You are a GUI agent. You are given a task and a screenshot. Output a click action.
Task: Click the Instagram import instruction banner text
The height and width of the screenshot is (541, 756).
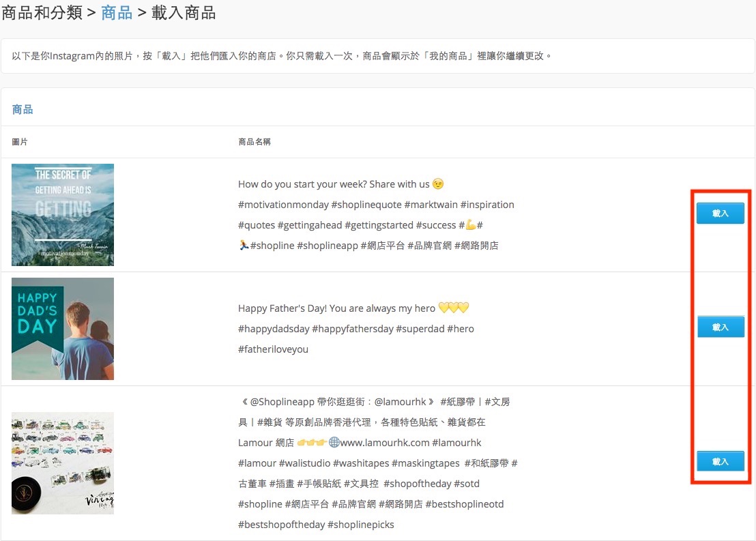[282, 56]
